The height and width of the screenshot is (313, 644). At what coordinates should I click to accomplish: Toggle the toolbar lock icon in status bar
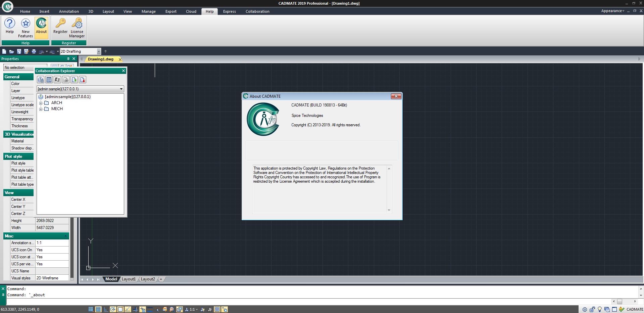(592, 309)
